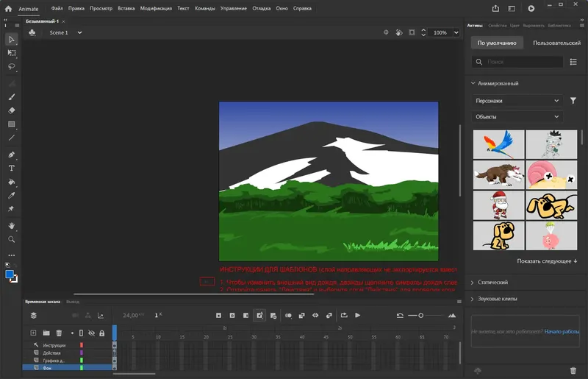Open the Файл menu
The height and width of the screenshot is (379, 588).
pyautogui.click(x=57, y=8)
